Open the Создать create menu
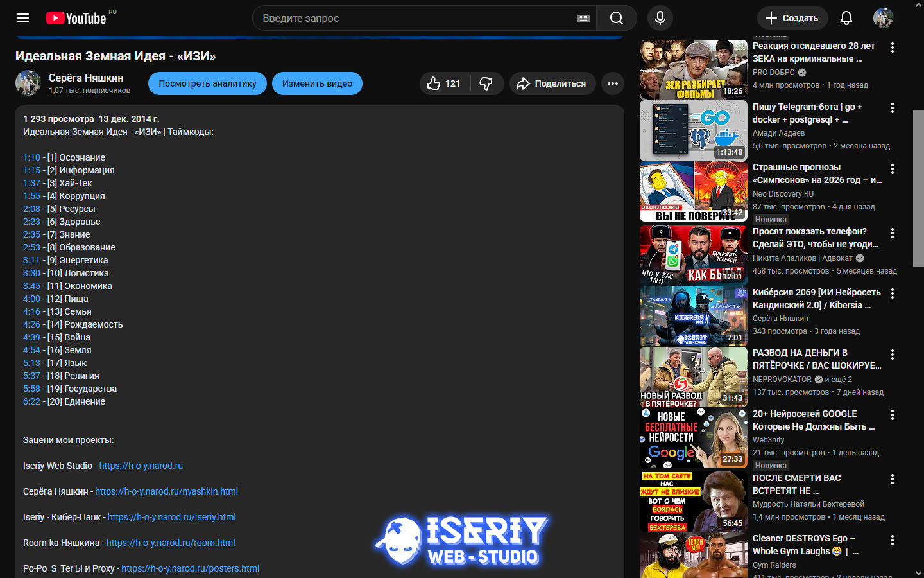 (x=792, y=18)
